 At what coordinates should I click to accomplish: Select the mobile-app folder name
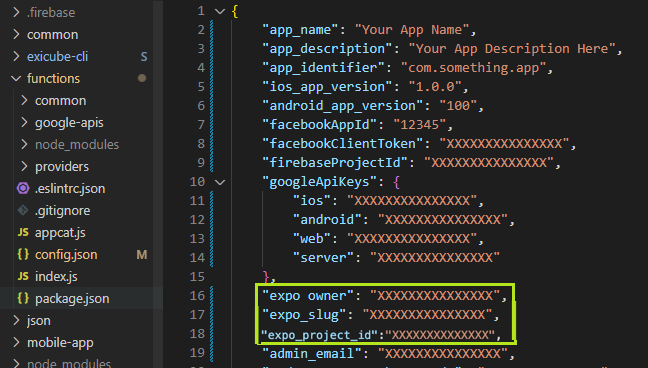tap(60, 343)
